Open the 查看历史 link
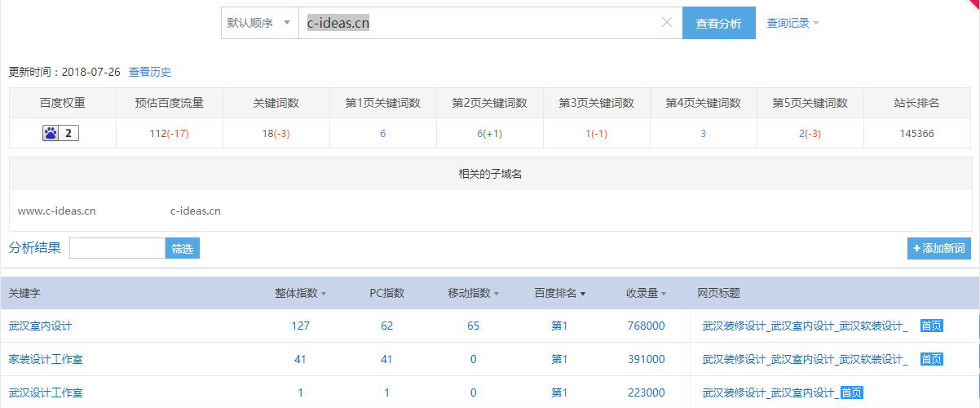 point(150,72)
